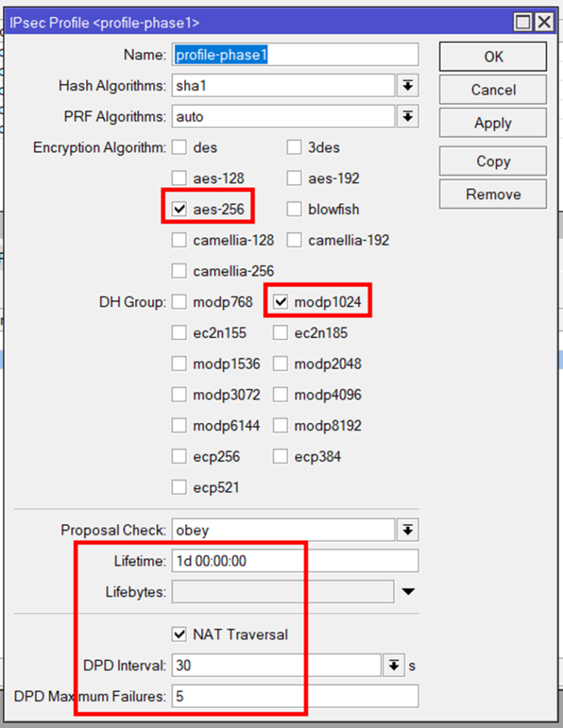Viewport: 563px width, 728px height.
Task: Check the modp8192 DH group box
Action: (x=280, y=426)
